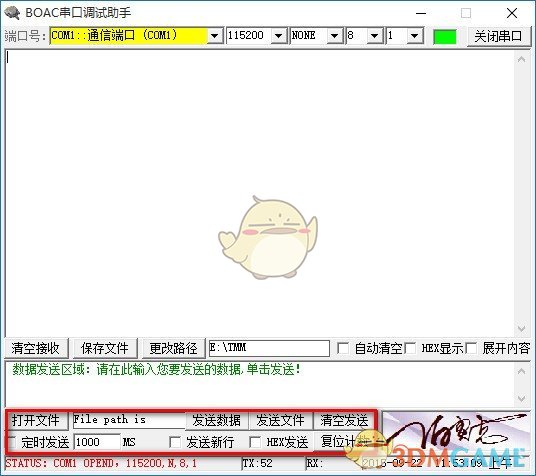Click the E:\TMM save path field
This screenshot has width=536, height=476.
click(x=269, y=348)
